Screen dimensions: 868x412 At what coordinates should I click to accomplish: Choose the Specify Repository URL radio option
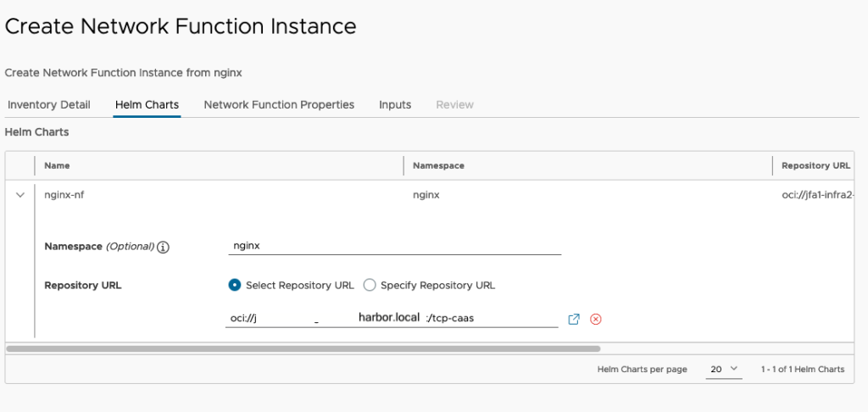(370, 285)
